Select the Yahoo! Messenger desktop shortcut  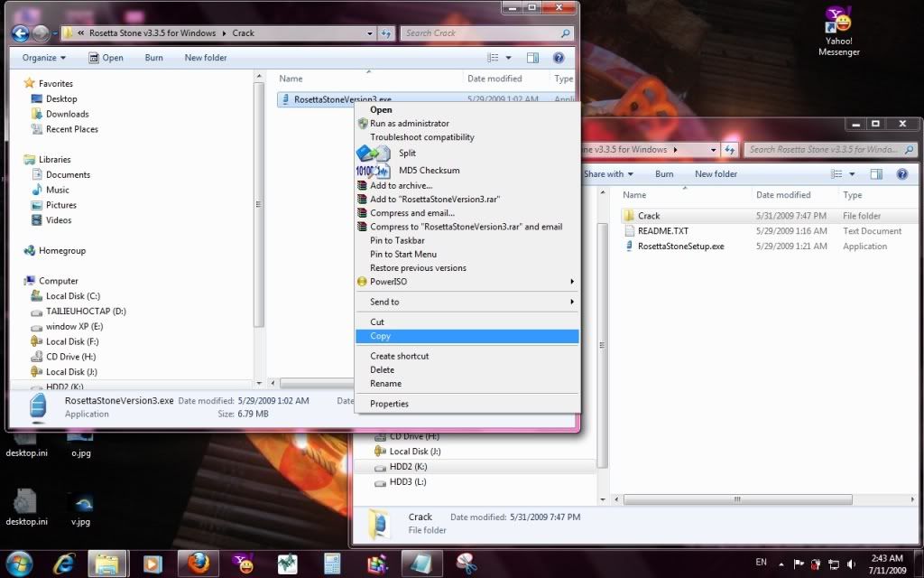pyautogui.click(x=839, y=33)
